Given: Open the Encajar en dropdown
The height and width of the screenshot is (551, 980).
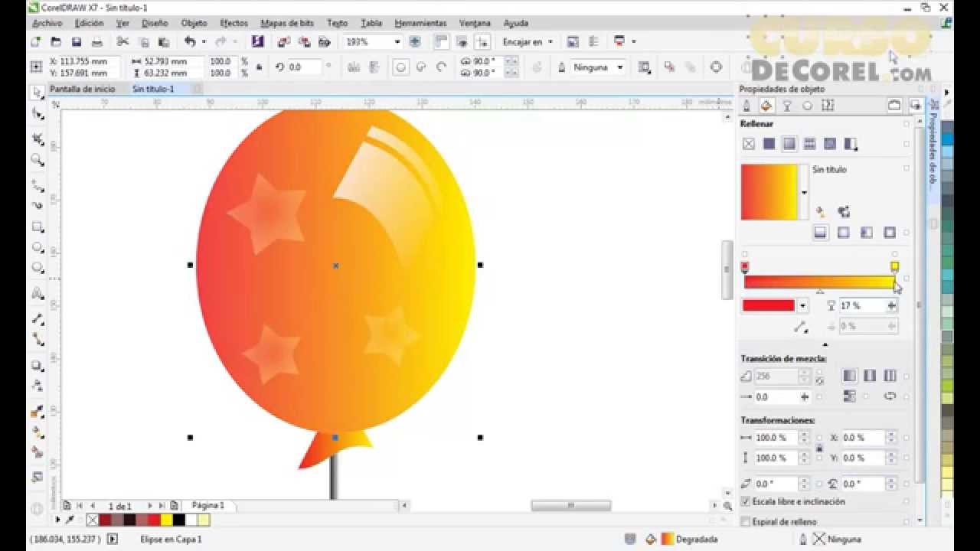Looking at the screenshot, I should [550, 42].
